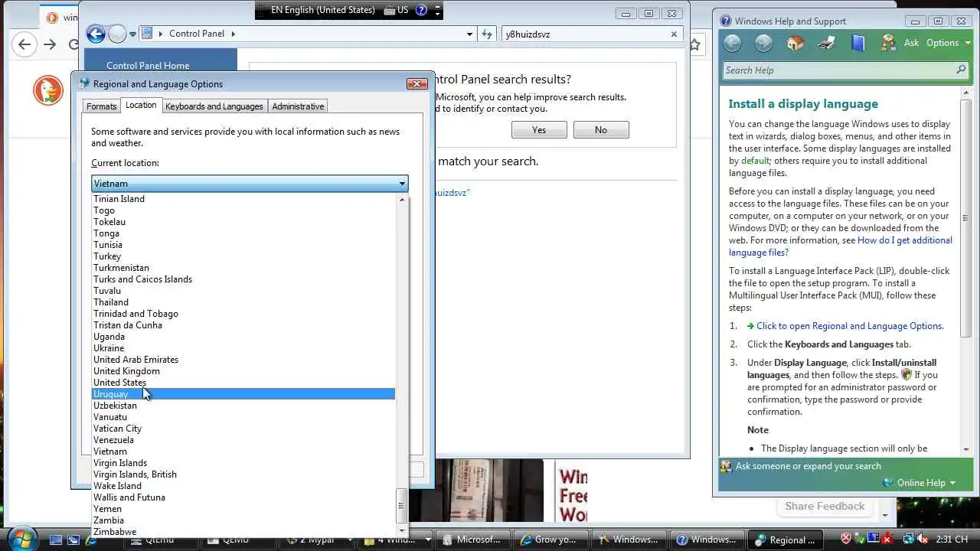
Task: Expand the Control Panel address bar dropdown
Action: (469, 34)
